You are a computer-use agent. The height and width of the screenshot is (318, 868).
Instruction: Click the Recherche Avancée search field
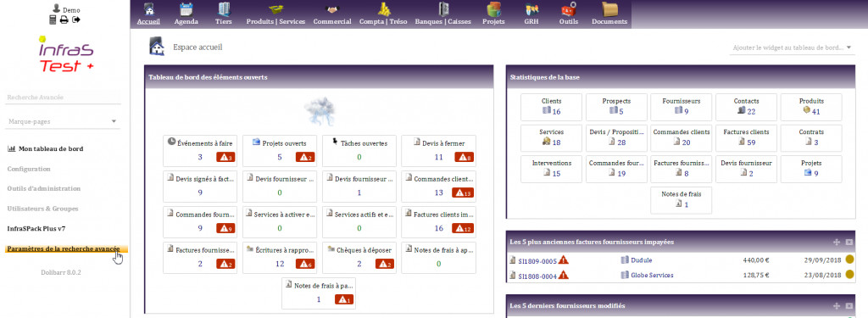tap(63, 98)
